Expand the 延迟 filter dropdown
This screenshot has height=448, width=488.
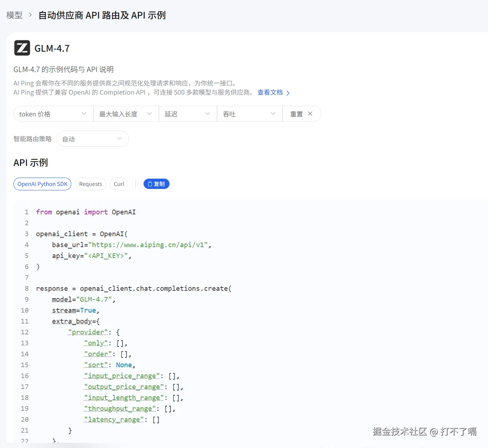(188, 114)
